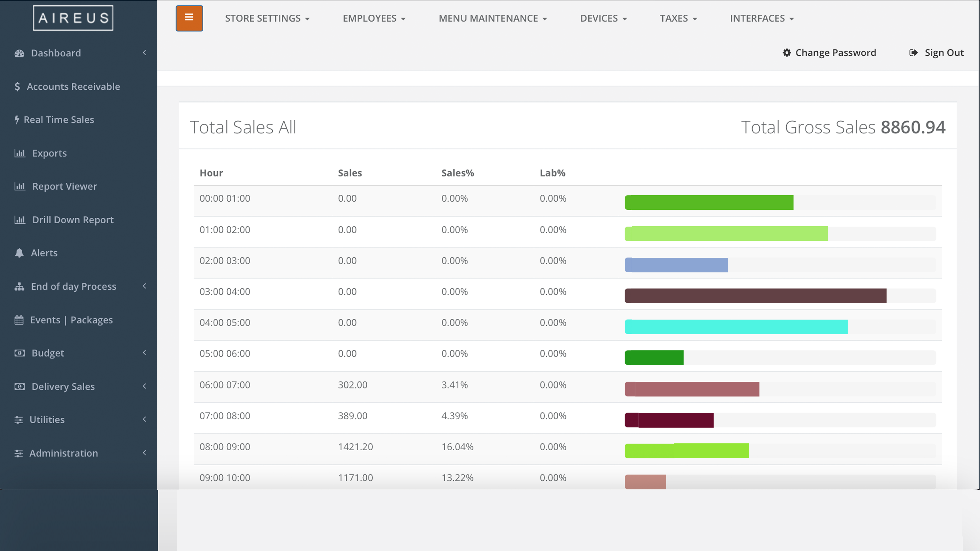Viewport: 980px width, 551px height.
Task: Click the Hour column header
Action: 211,173
